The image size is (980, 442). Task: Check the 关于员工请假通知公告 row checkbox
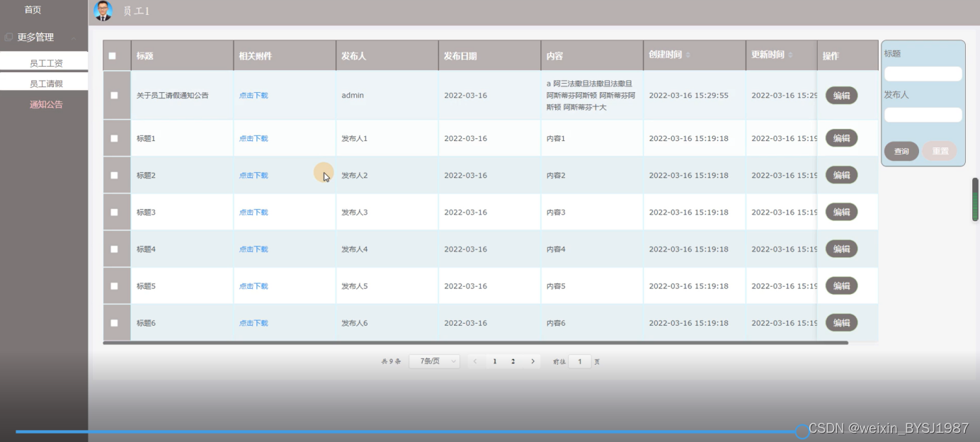pyautogui.click(x=115, y=96)
